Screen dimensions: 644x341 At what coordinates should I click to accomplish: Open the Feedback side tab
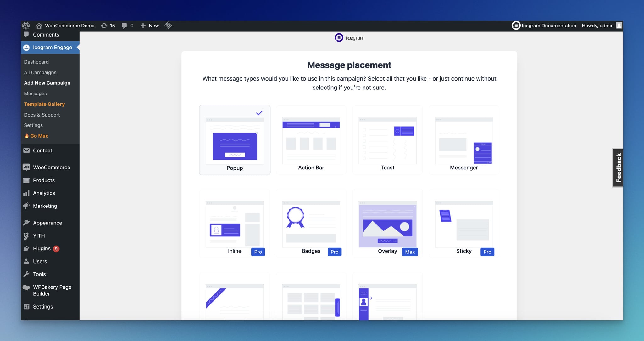pyautogui.click(x=618, y=168)
